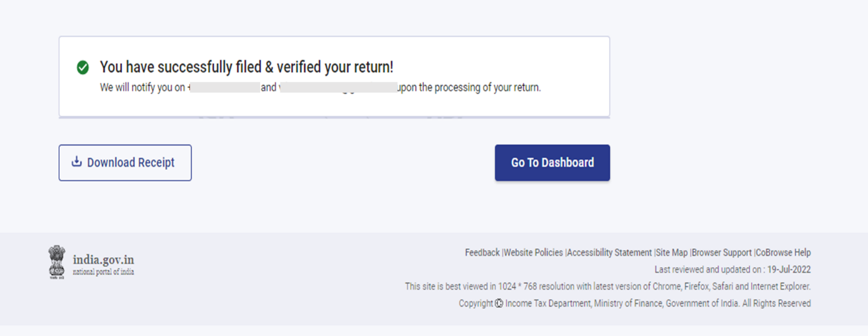This screenshot has height=336, width=868.
Task: Open the Site Map link
Action: (x=672, y=253)
